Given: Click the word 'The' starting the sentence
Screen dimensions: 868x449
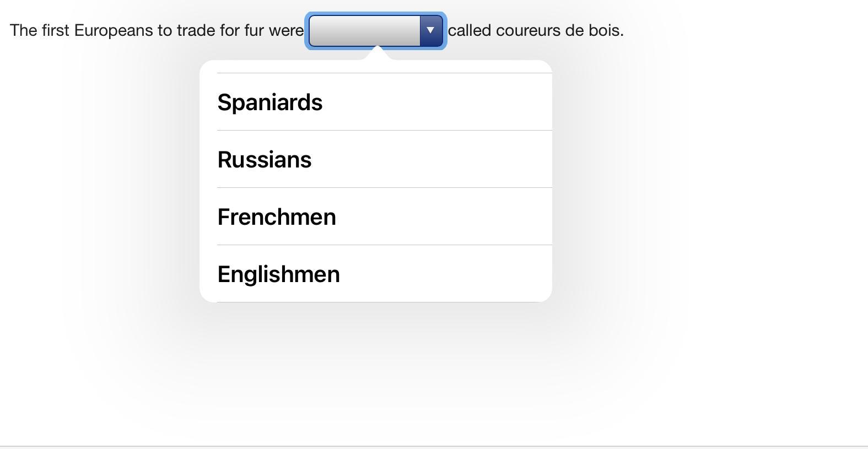Looking at the screenshot, I should [23, 30].
